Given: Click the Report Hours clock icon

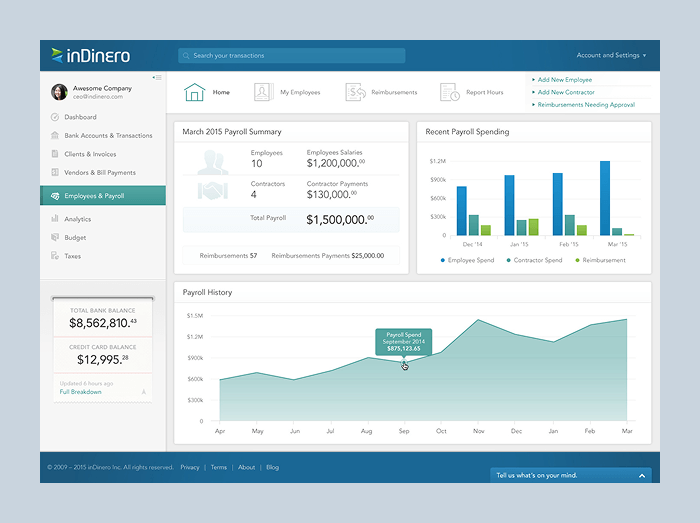Looking at the screenshot, I should coord(450,92).
